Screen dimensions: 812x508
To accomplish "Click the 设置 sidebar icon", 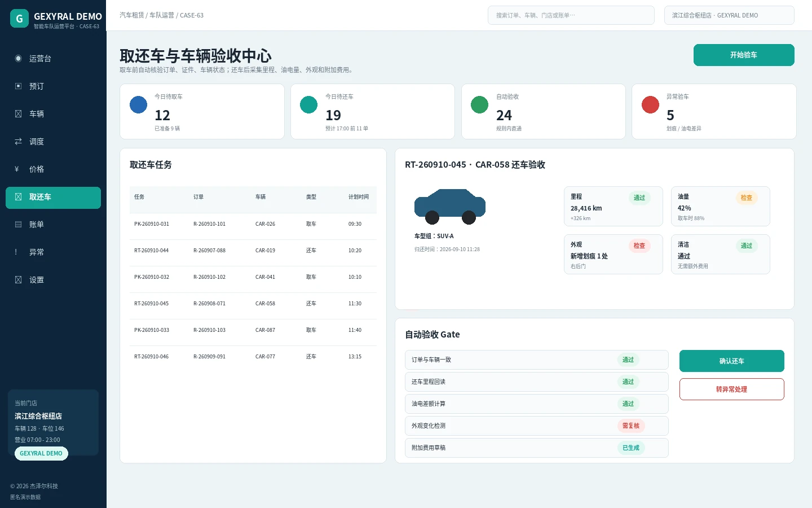I will [x=18, y=280].
